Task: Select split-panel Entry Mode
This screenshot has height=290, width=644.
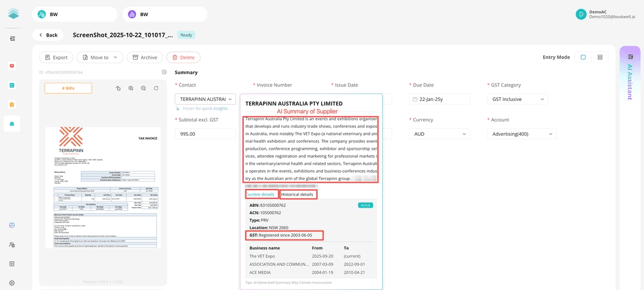Action: (600, 57)
